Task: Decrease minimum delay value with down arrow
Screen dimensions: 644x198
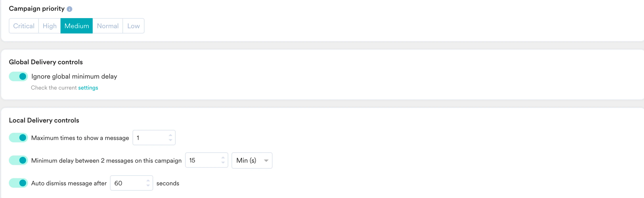Action: pyautogui.click(x=223, y=163)
